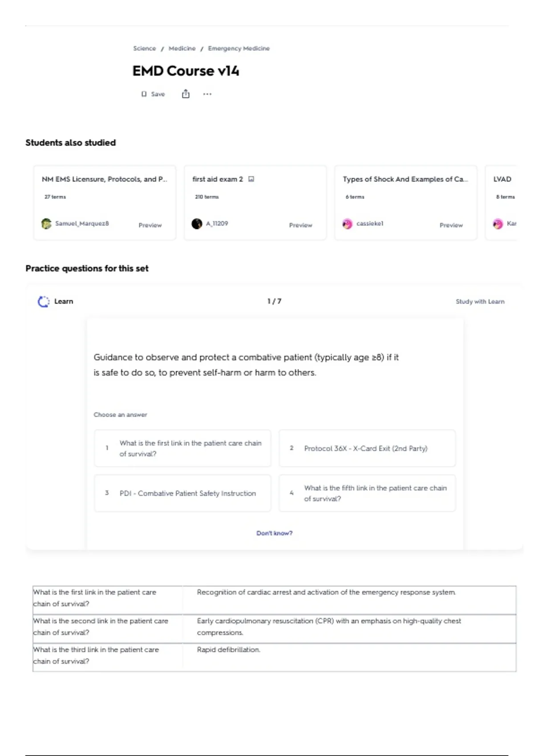Click the Don't know? link
Image resolution: width=534 pixels, height=756 pixels.
point(274,533)
